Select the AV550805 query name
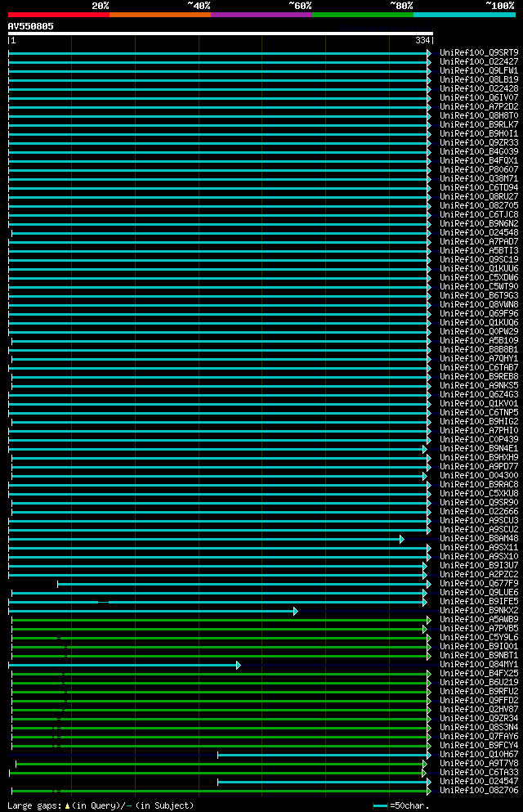The image size is (523, 812). click(30, 26)
